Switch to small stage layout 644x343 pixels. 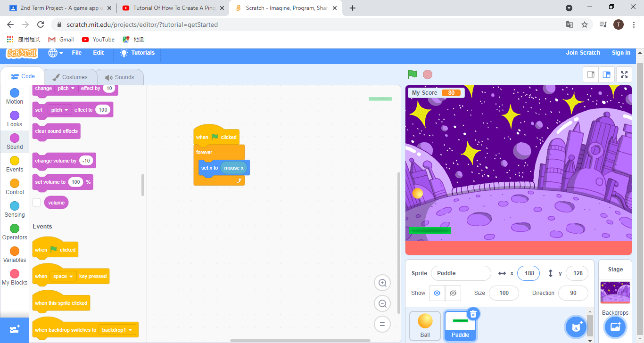[590, 74]
